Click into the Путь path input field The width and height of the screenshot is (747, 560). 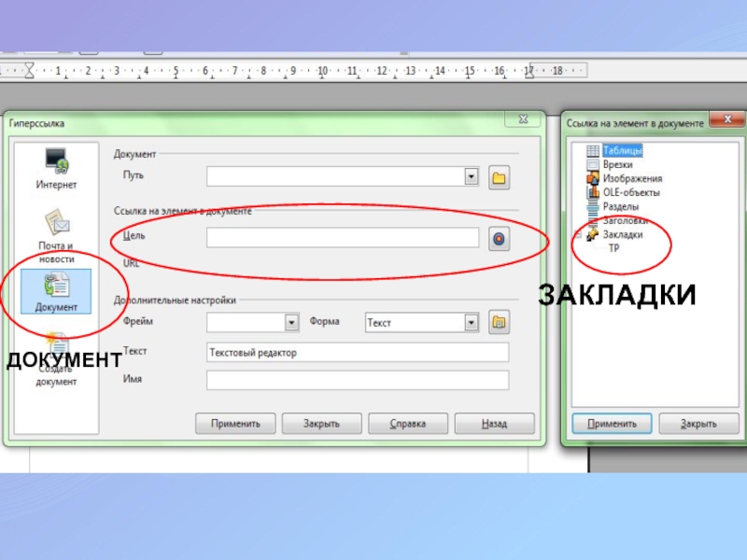336,176
